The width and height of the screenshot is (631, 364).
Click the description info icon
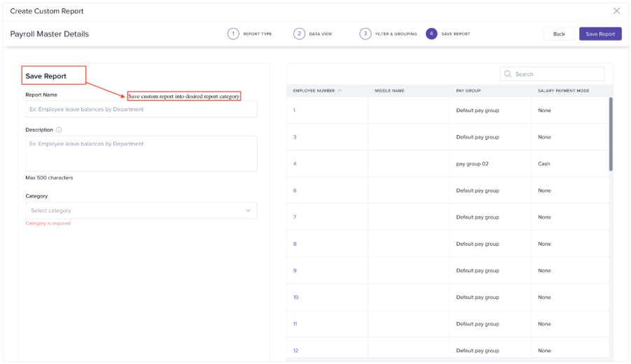tap(59, 129)
